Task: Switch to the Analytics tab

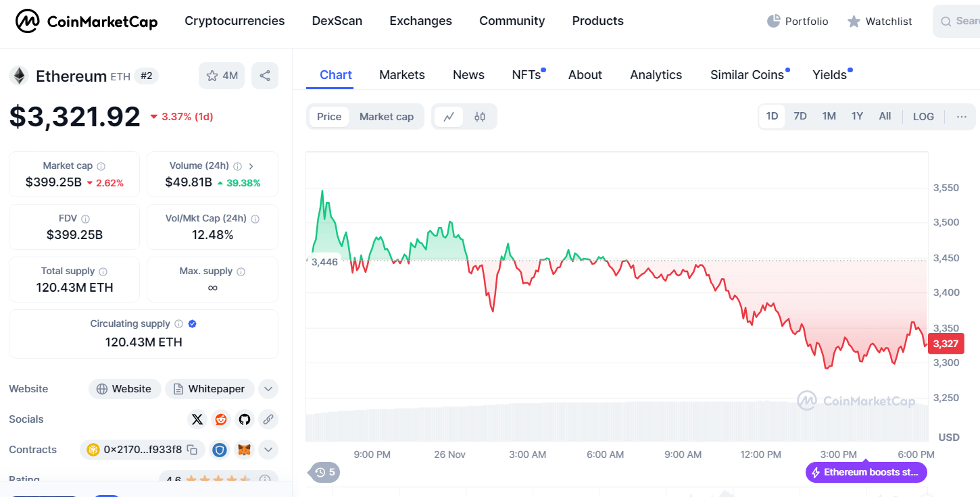Action: [x=656, y=75]
